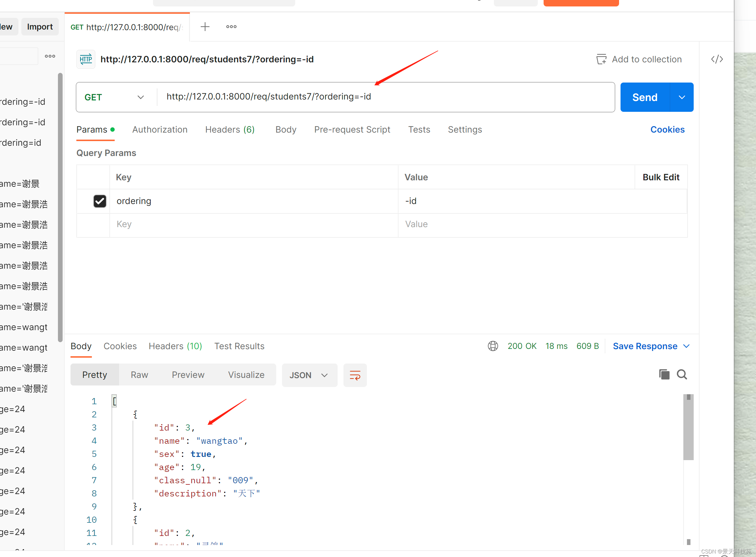This screenshot has width=756, height=557.
Task: Switch response view to Raw
Action: pos(139,375)
